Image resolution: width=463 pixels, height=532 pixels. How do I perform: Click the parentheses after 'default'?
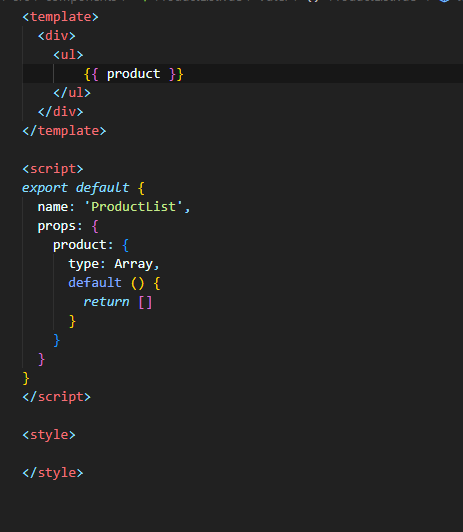click(x=137, y=283)
